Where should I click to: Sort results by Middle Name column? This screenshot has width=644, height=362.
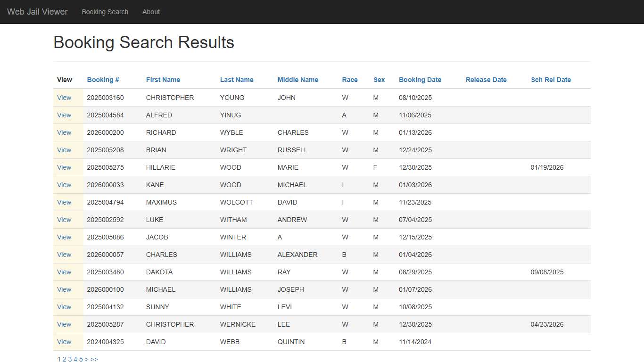297,80
